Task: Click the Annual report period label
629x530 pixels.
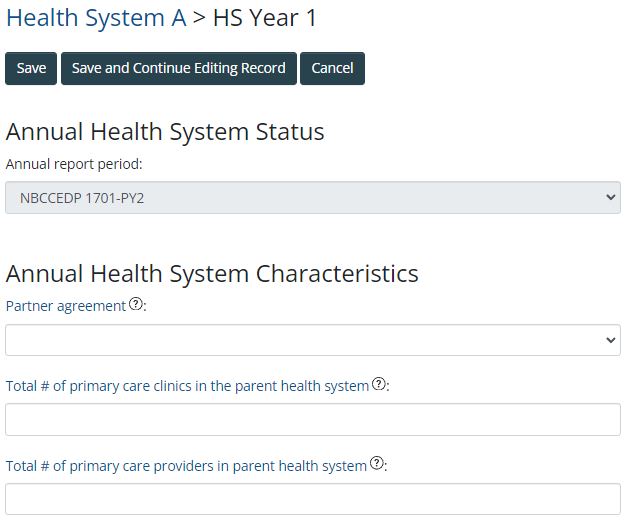Action: click(74, 163)
